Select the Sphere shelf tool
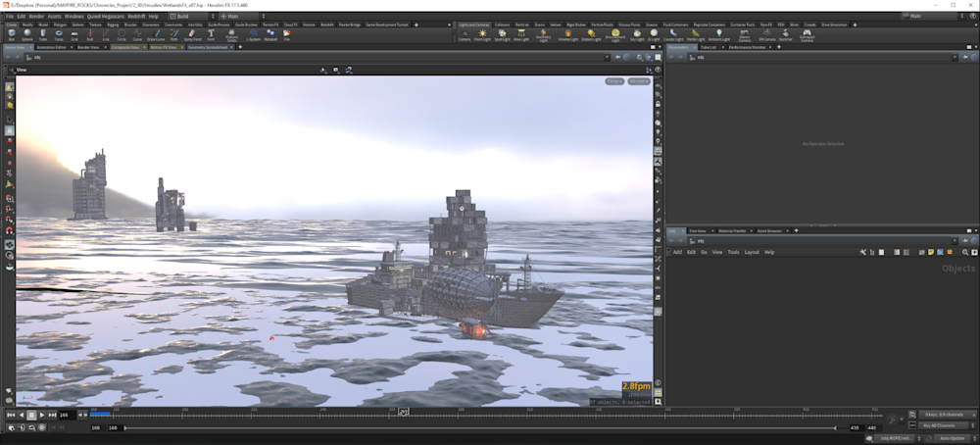The width and height of the screenshot is (980, 445). pos(26,34)
